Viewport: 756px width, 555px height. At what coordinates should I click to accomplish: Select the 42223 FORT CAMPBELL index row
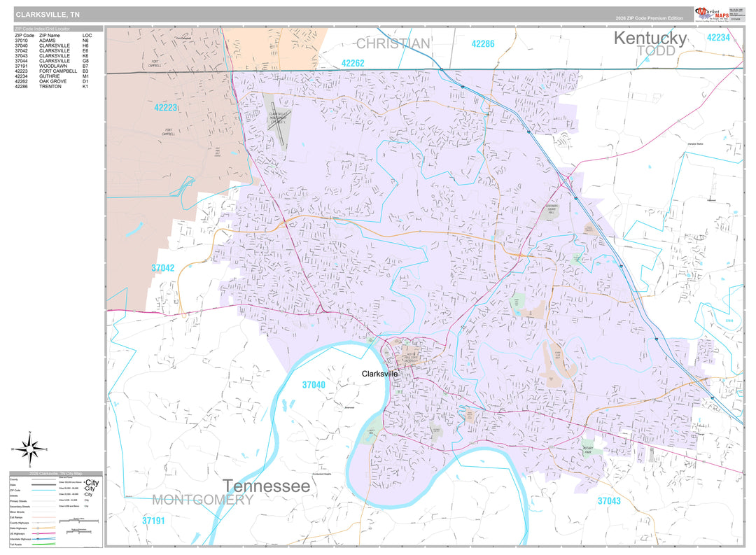pos(52,71)
